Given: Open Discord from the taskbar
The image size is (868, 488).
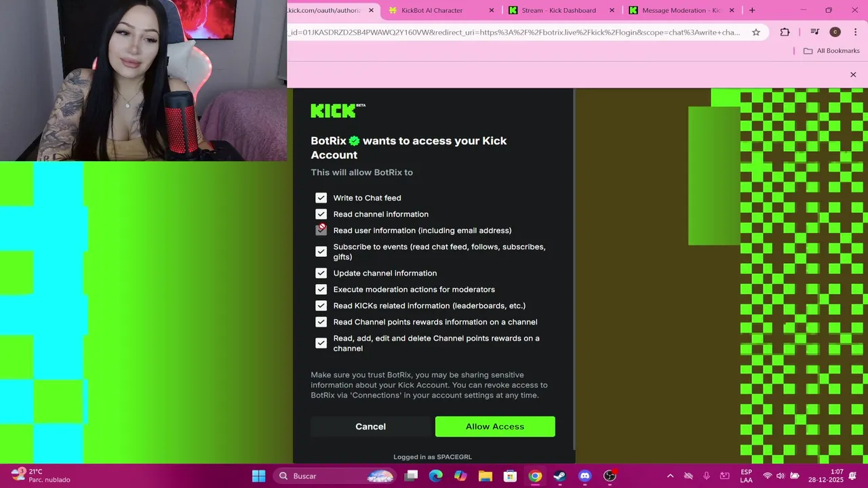Looking at the screenshot, I should pyautogui.click(x=585, y=476).
